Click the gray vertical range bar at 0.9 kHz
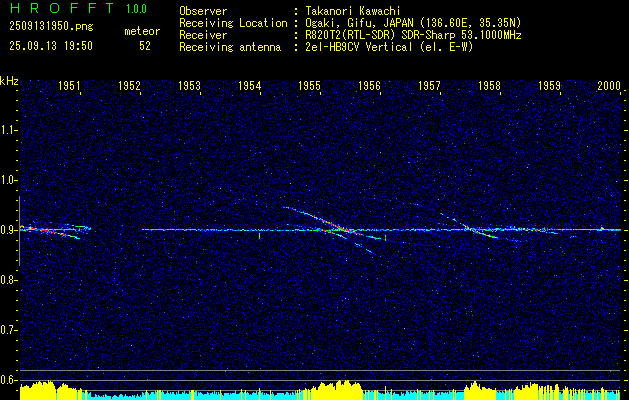Image resolution: width=629 pixels, height=400 pixels. [20, 231]
